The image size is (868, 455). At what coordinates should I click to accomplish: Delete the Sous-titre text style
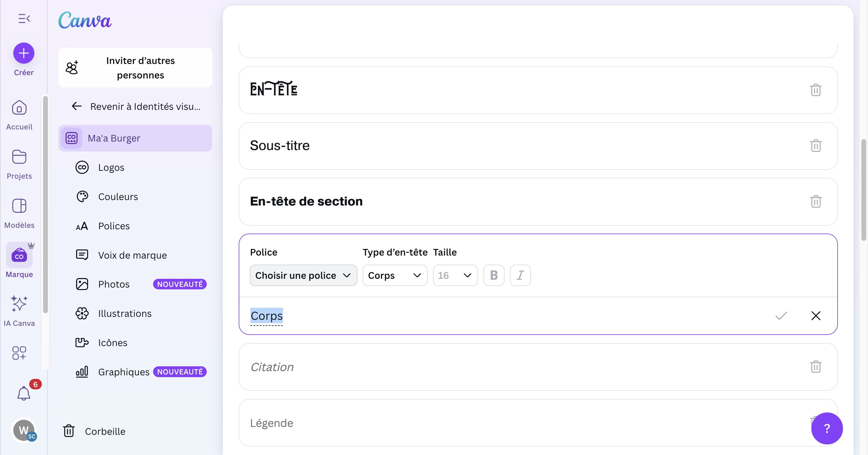pyautogui.click(x=816, y=146)
